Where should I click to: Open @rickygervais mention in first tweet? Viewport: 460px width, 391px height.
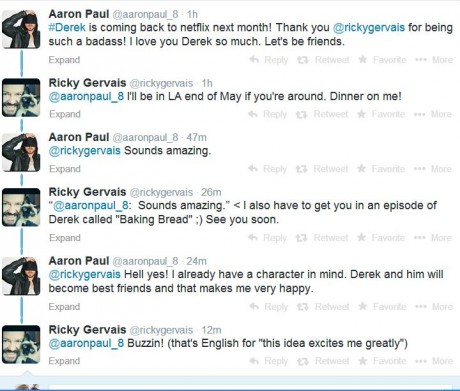pyautogui.click(x=369, y=27)
